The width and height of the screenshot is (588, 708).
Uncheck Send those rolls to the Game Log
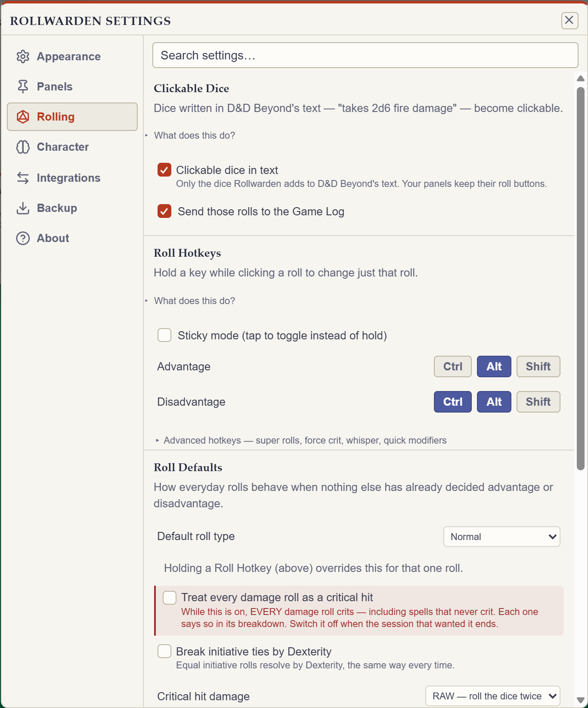tap(164, 211)
